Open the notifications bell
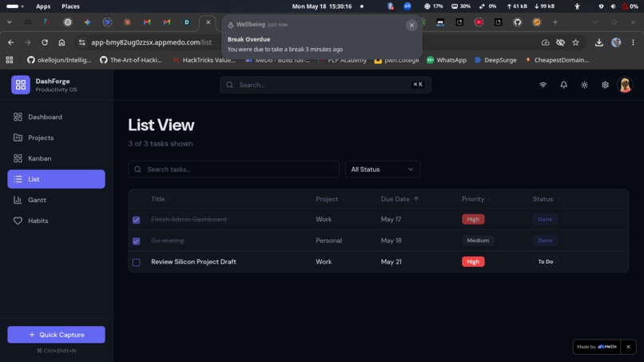Screen dimensions: 644x362 [563, 85]
